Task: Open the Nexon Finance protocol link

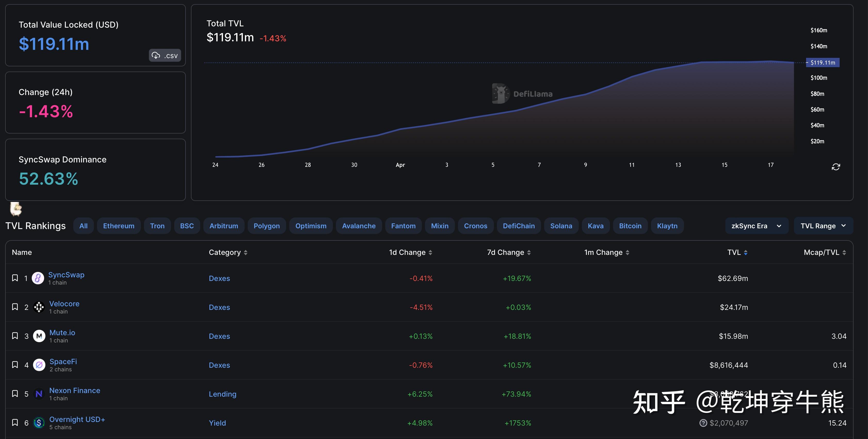Action: click(75, 390)
